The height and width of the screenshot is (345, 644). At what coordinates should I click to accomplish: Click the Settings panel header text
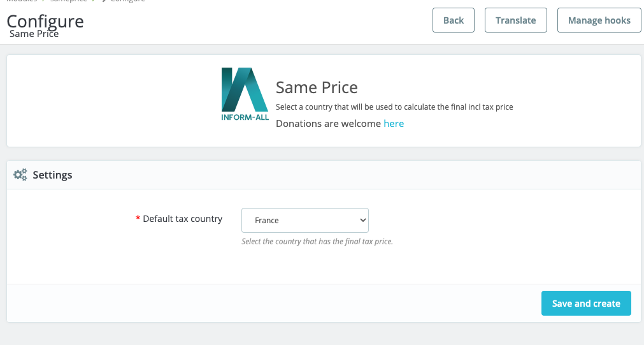(52, 175)
